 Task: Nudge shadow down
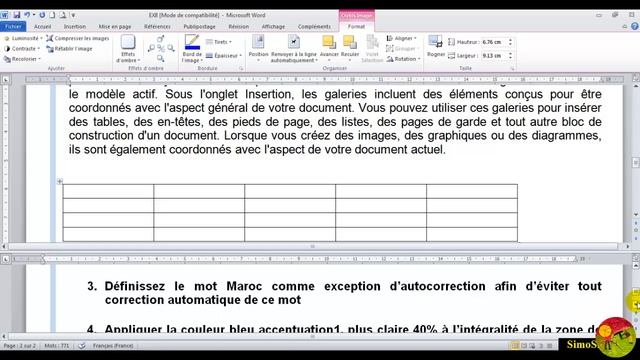pyautogui.click(x=161, y=59)
